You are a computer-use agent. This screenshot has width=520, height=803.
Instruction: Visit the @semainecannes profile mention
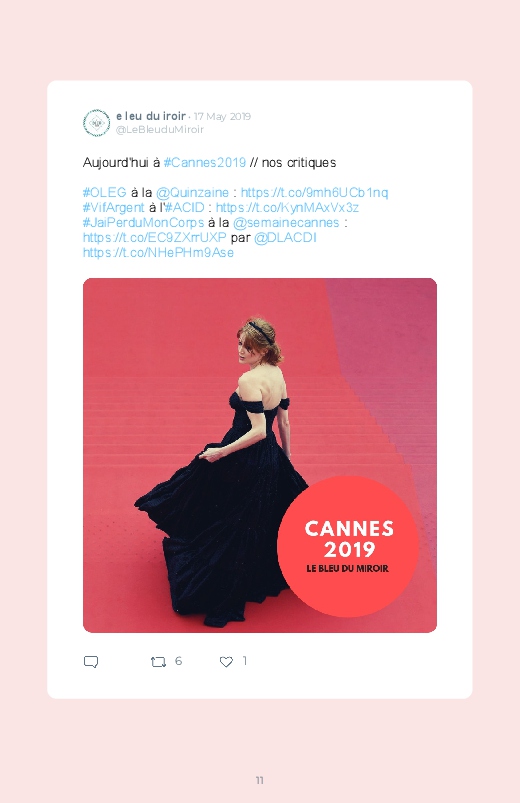[286, 223]
